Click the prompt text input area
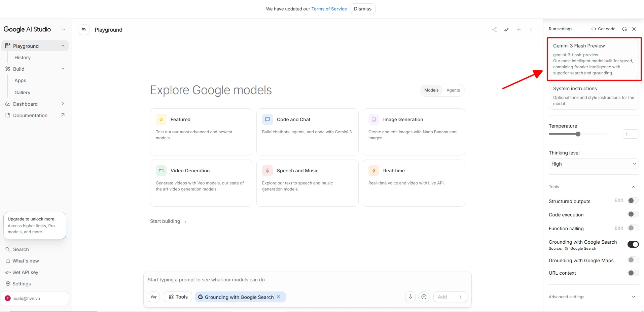The image size is (644, 312). tap(307, 280)
